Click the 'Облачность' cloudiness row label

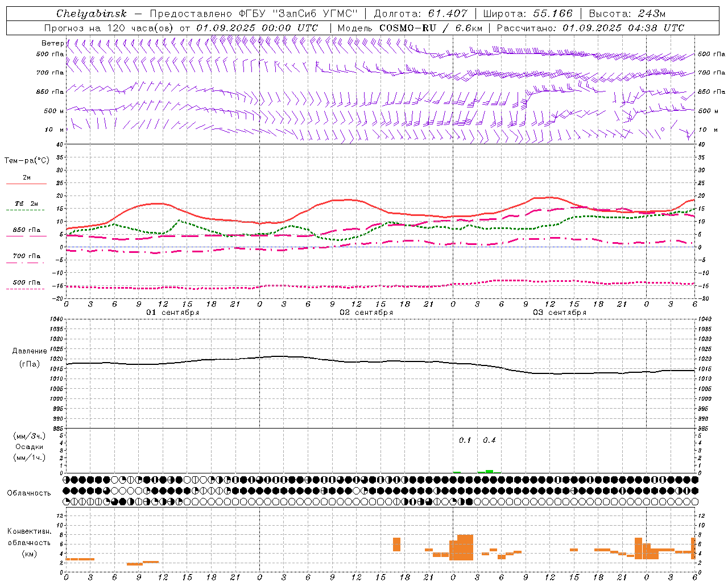point(29,493)
